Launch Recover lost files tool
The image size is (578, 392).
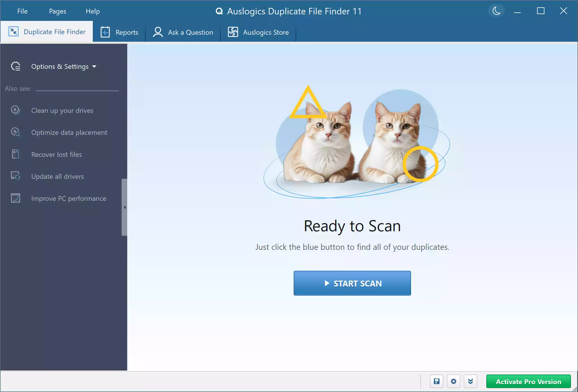click(56, 154)
